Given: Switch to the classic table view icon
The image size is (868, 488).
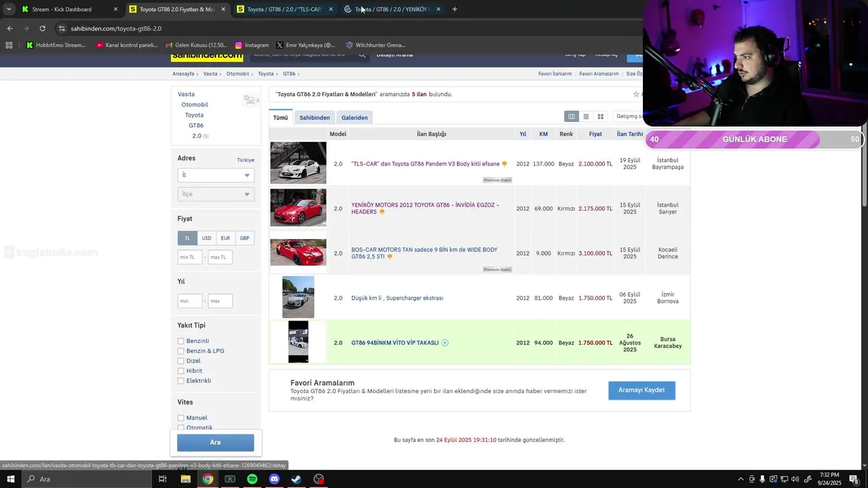Looking at the screenshot, I should (x=572, y=117).
